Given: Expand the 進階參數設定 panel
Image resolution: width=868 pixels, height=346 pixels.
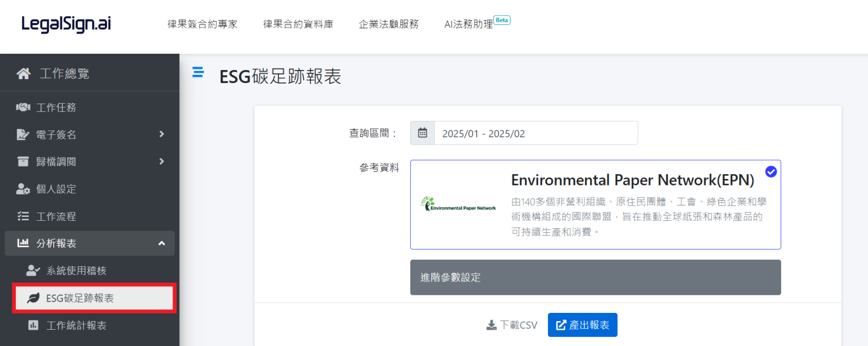Looking at the screenshot, I should 596,277.
